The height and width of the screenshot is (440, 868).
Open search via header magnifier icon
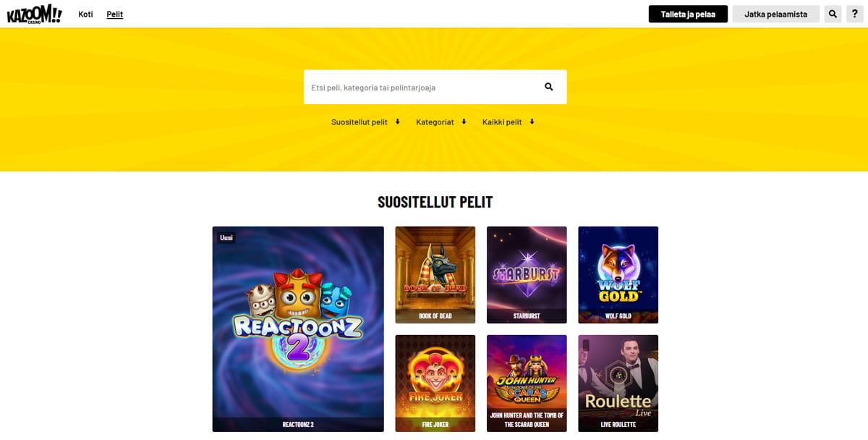pos(833,14)
